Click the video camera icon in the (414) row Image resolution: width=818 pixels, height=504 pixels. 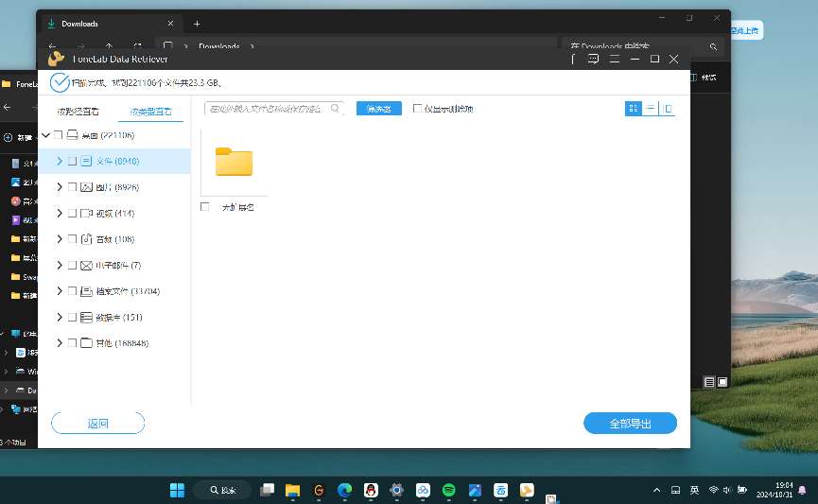point(87,214)
